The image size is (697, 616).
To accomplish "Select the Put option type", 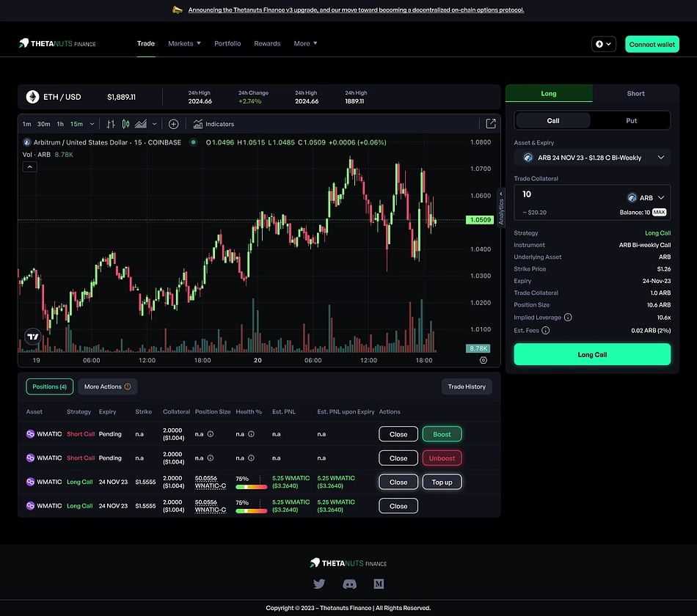I will 631,120.
